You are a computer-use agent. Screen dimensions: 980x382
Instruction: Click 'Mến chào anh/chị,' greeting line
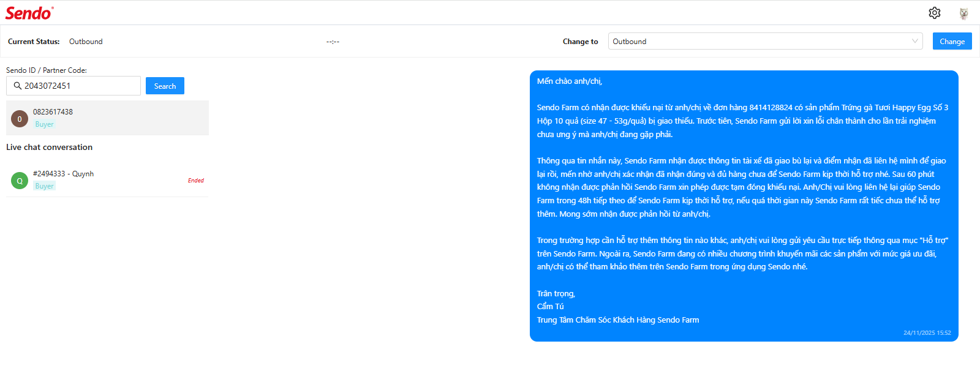570,81
